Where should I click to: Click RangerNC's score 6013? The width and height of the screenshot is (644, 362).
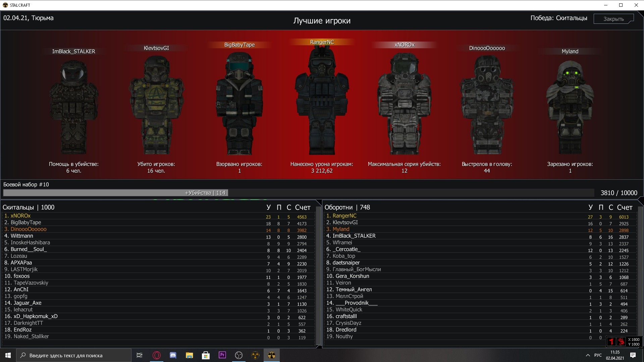(624, 217)
